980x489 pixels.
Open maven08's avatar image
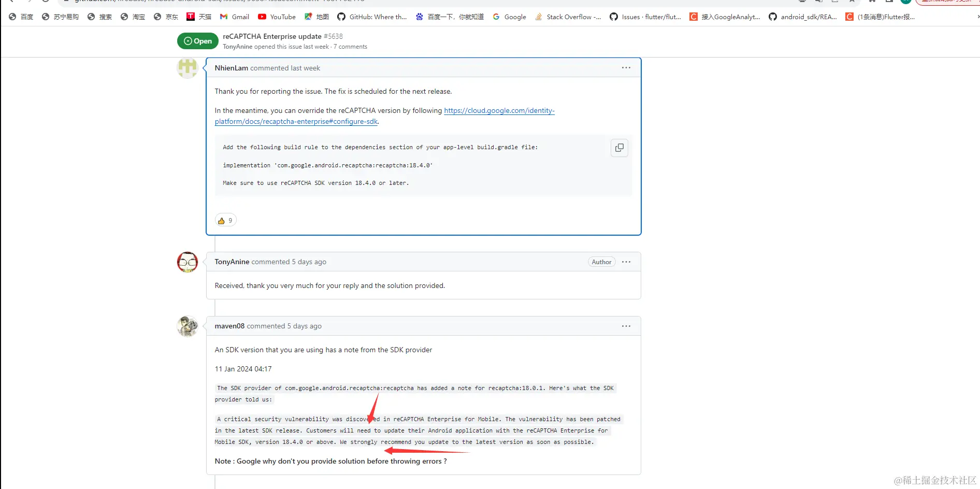click(x=188, y=326)
